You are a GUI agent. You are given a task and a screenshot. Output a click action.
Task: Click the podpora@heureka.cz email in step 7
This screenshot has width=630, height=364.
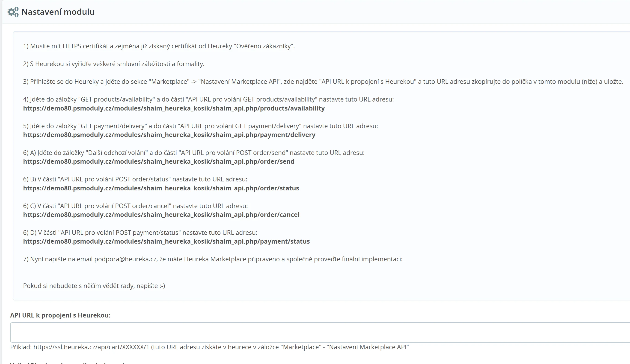[x=125, y=259]
